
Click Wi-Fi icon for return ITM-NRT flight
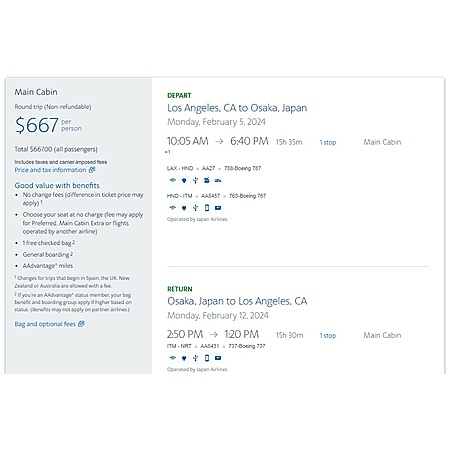click(x=172, y=358)
